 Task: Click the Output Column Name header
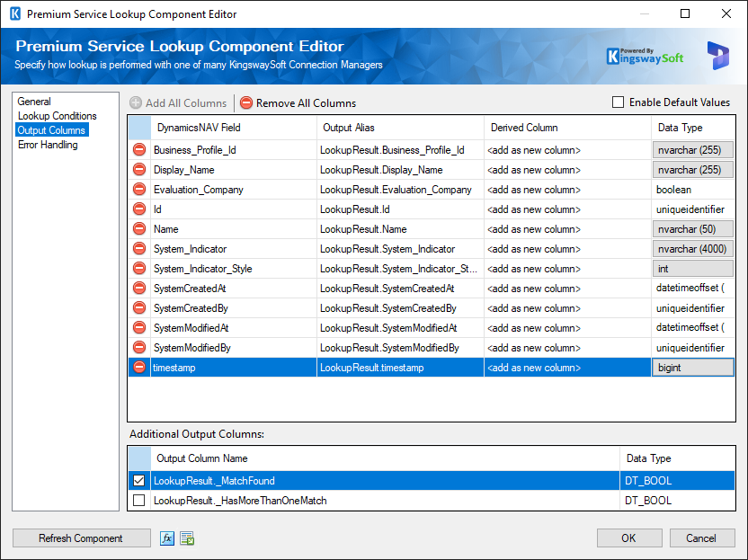coord(385,458)
